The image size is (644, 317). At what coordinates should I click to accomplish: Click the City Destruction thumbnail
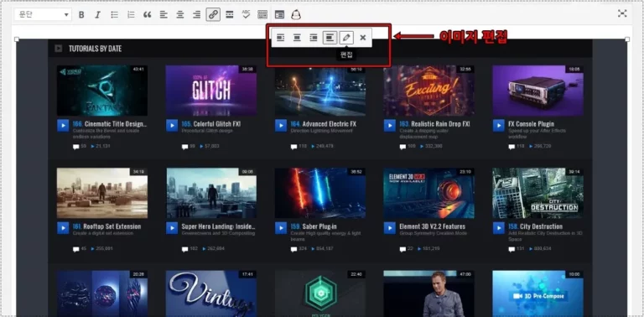tap(538, 193)
